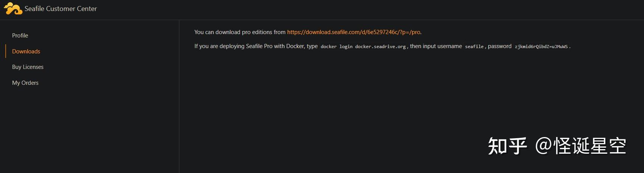Click the Seafile cloud logo icon
This screenshot has width=644, height=173.
coord(13,9)
